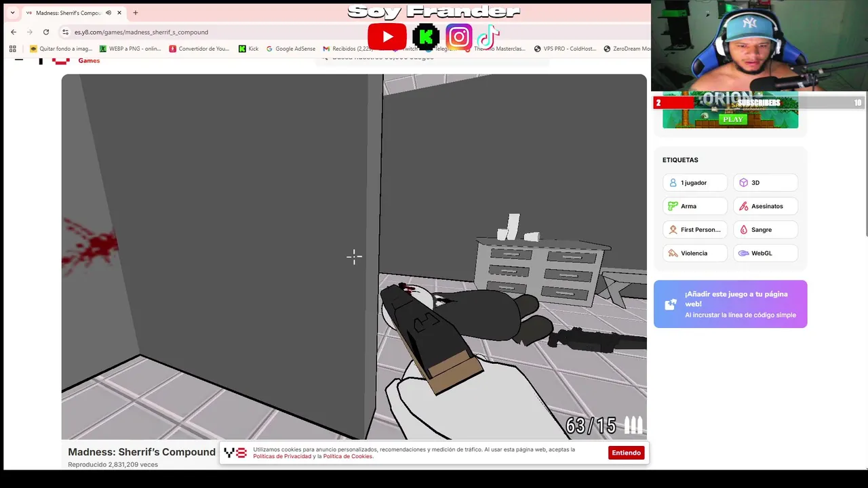Image resolution: width=868 pixels, height=488 pixels.
Task: View site information icon in address bar
Action: [x=65, y=32]
